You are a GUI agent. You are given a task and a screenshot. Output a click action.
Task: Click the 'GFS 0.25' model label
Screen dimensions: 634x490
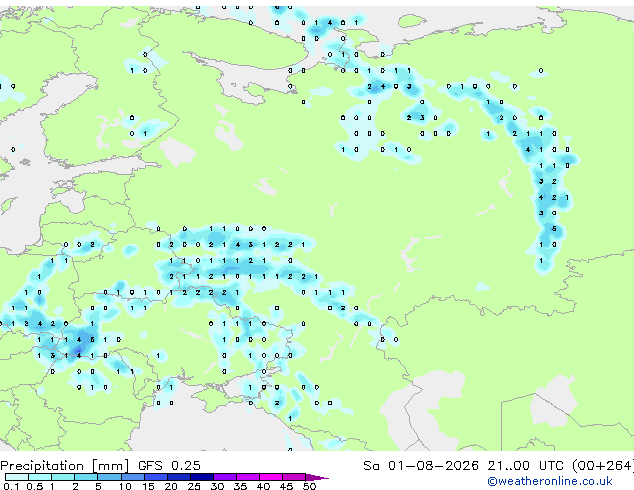pyautogui.click(x=169, y=465)
